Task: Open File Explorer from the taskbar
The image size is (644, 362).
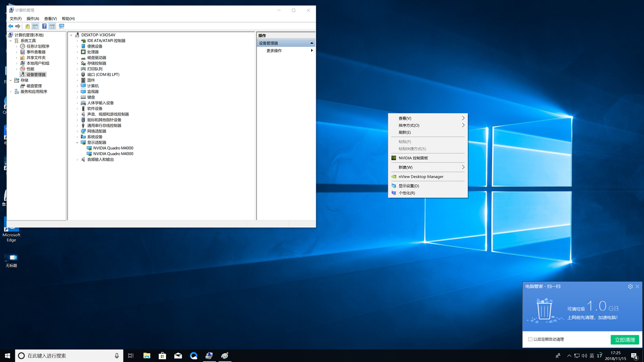Action: click(x=147, y=355)
